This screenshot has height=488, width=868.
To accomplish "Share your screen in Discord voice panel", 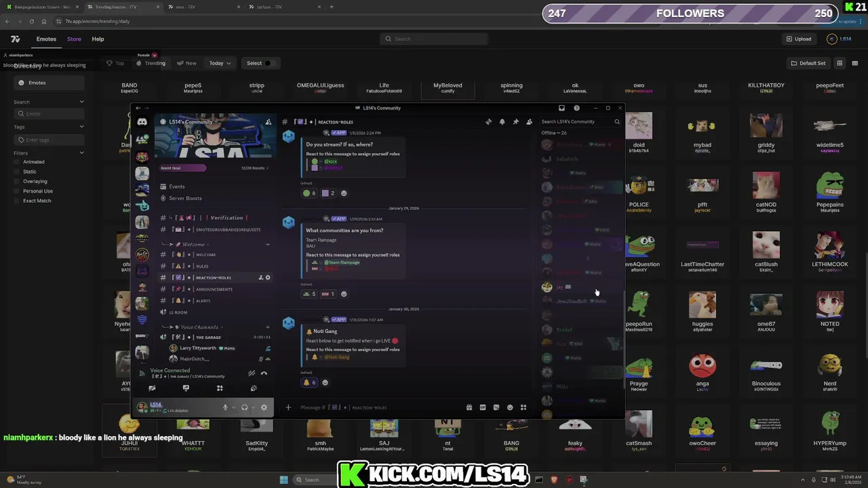I will [x=186, y=388].
